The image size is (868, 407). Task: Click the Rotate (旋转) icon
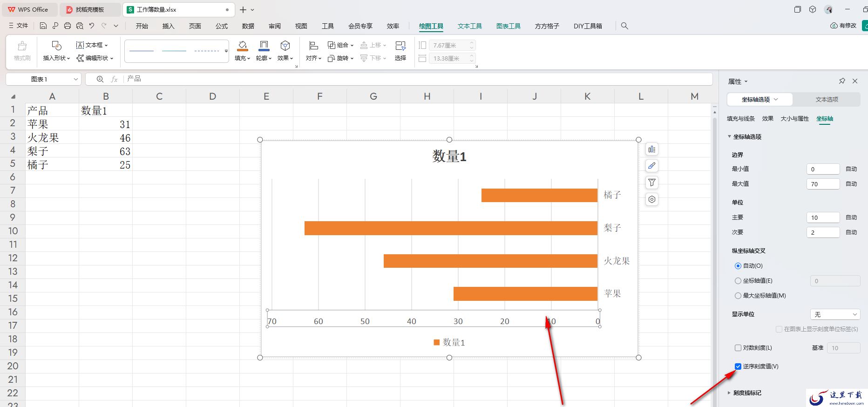[332, 58]
